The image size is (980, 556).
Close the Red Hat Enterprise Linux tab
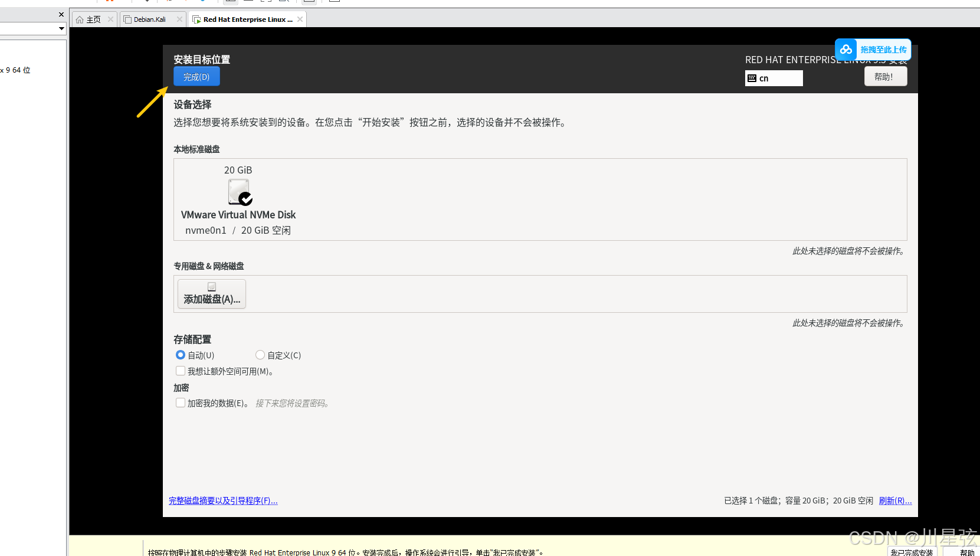pyautogui.click(x=300, y=19)
